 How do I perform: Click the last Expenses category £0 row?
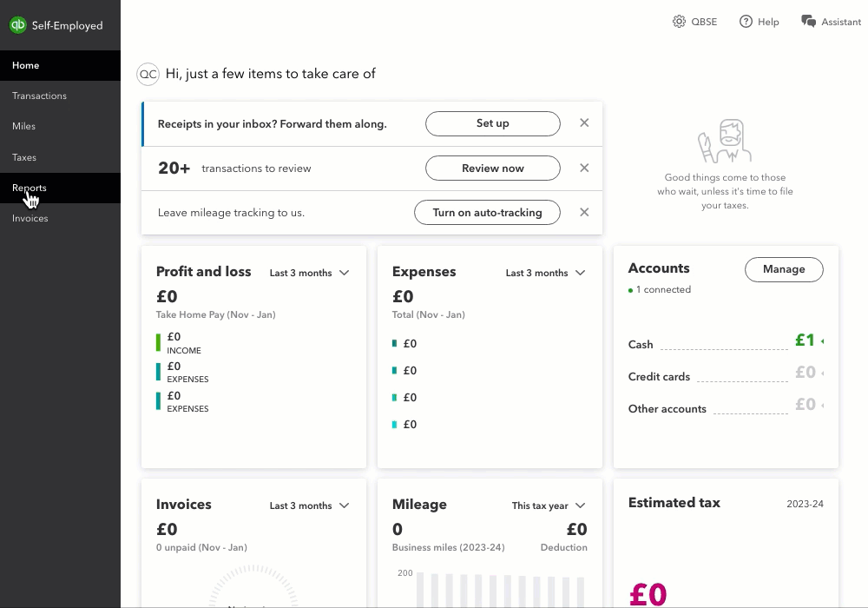(404, 424)
